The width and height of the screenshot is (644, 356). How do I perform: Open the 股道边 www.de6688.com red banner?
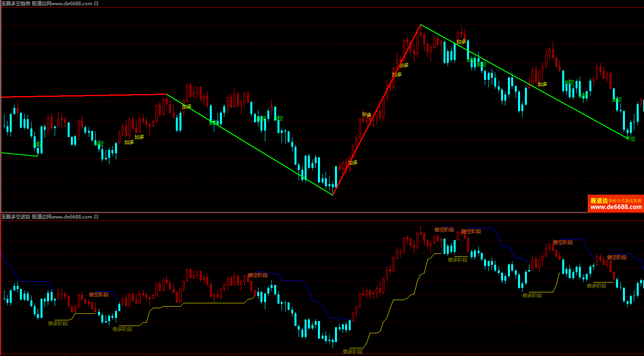615,204
